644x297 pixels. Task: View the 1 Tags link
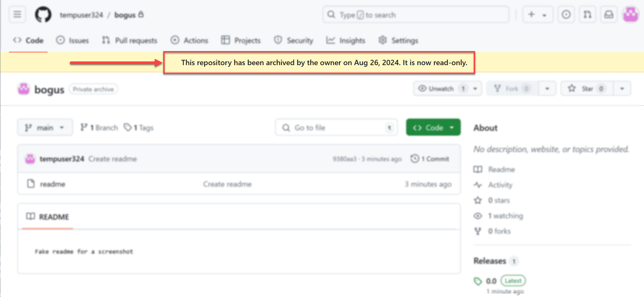click(x=139, y=128)
